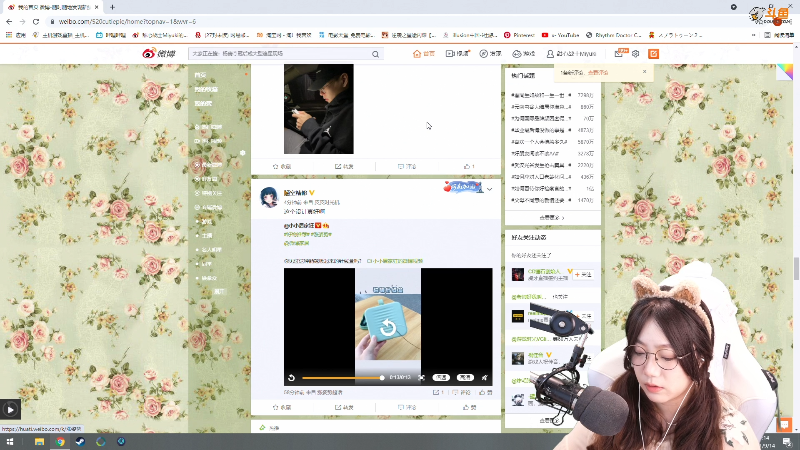The height and width of the screenshot is (450, 800).
Task: Open Windows Start menu
Action: coord(10,442)
